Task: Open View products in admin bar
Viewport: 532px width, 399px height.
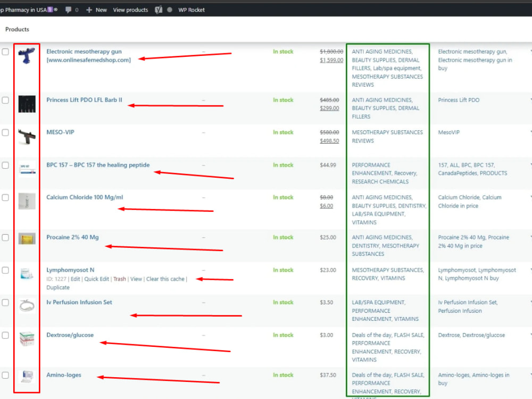Action: coord(131,10)
